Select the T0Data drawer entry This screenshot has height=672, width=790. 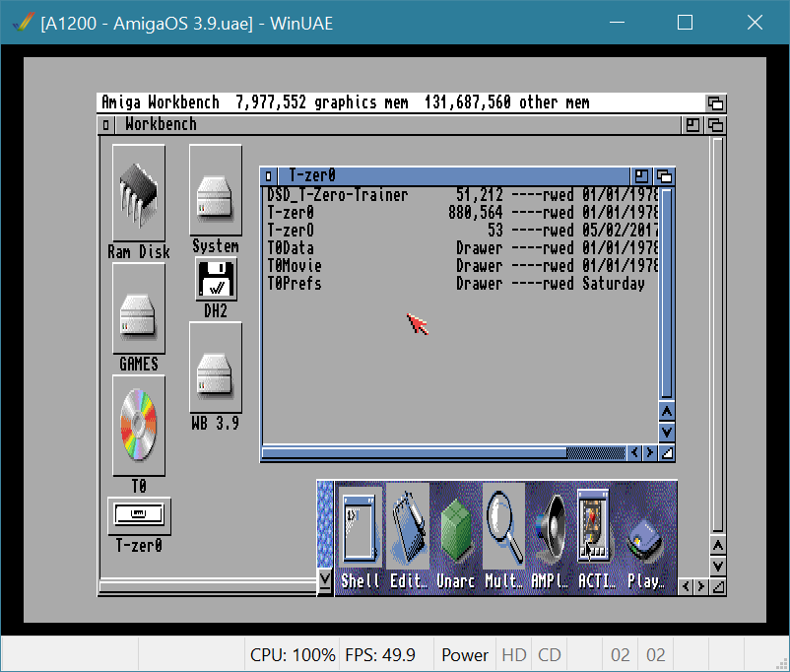(x=291, y=248)
